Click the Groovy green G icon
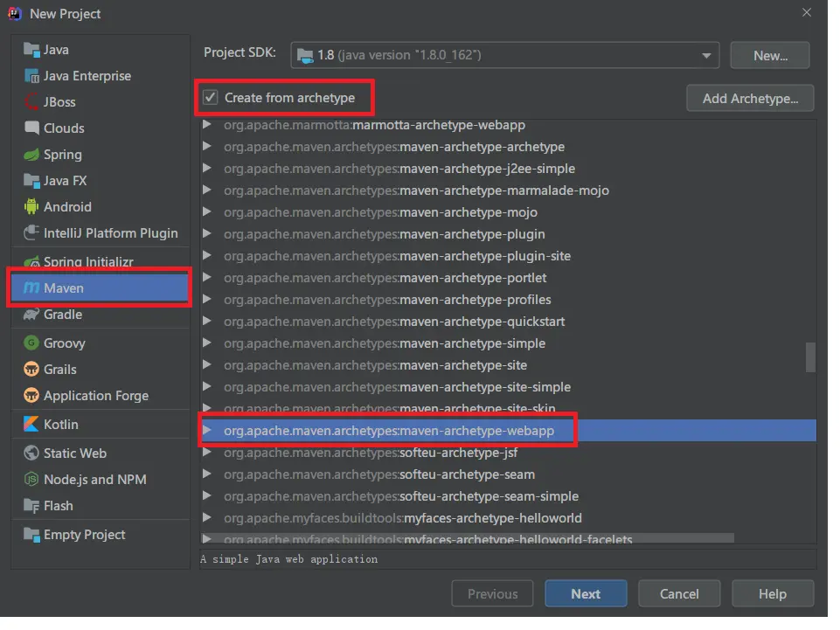 point(31,344)
